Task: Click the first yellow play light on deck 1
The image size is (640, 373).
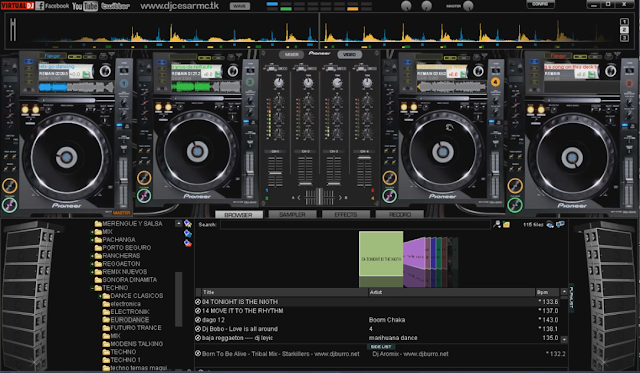Action: (25, 109)
